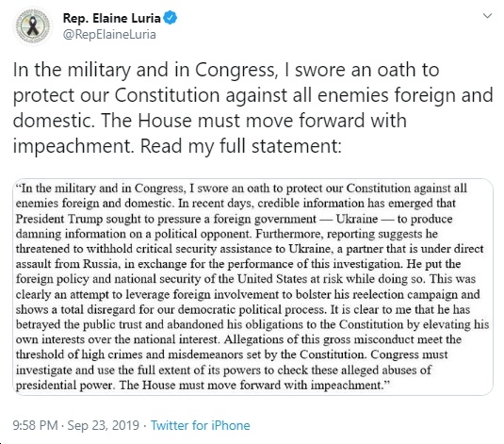Click the Rep. Elaine Luria display name
504x444 pixels.
[x=111, y=18]
